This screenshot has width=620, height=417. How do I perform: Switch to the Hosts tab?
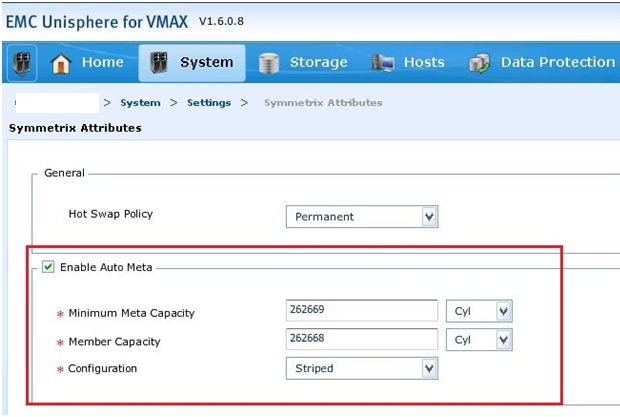click(424, 62)
